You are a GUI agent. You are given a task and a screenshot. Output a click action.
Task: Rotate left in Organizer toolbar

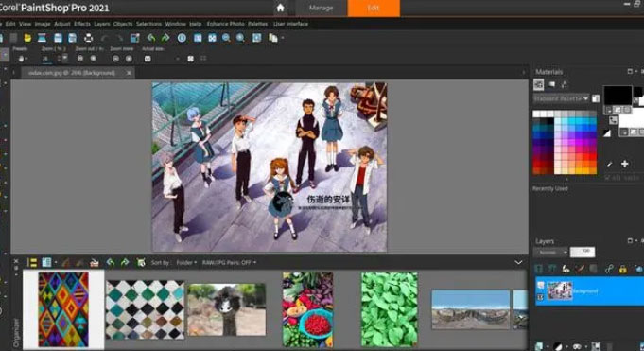[x=110, y=262]
